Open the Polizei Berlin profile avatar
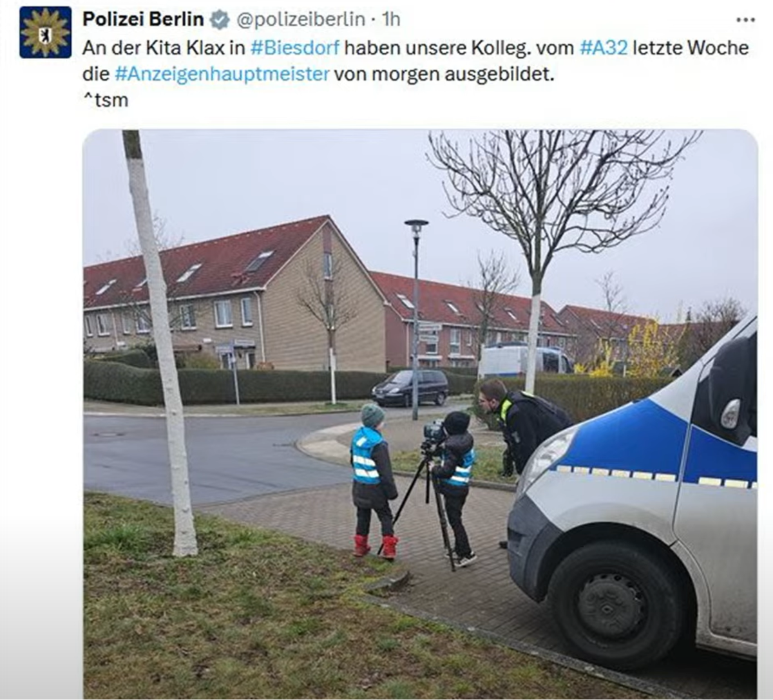This screenshot has height=700, width=773. coord(45,32)
